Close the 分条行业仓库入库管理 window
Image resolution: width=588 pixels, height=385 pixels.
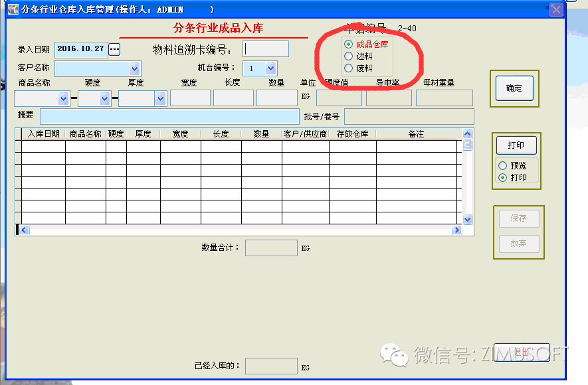556,9
